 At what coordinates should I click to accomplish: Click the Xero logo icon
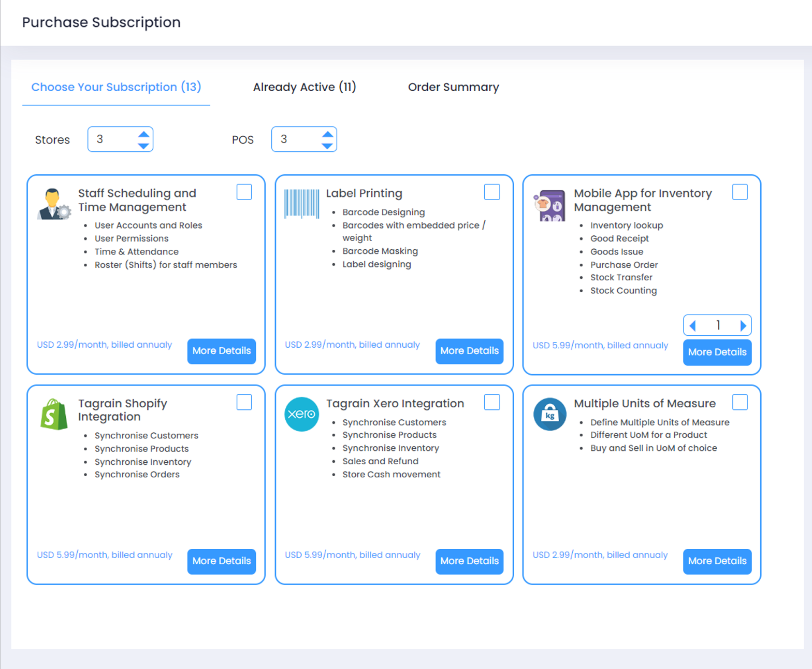tap(302, 414)
